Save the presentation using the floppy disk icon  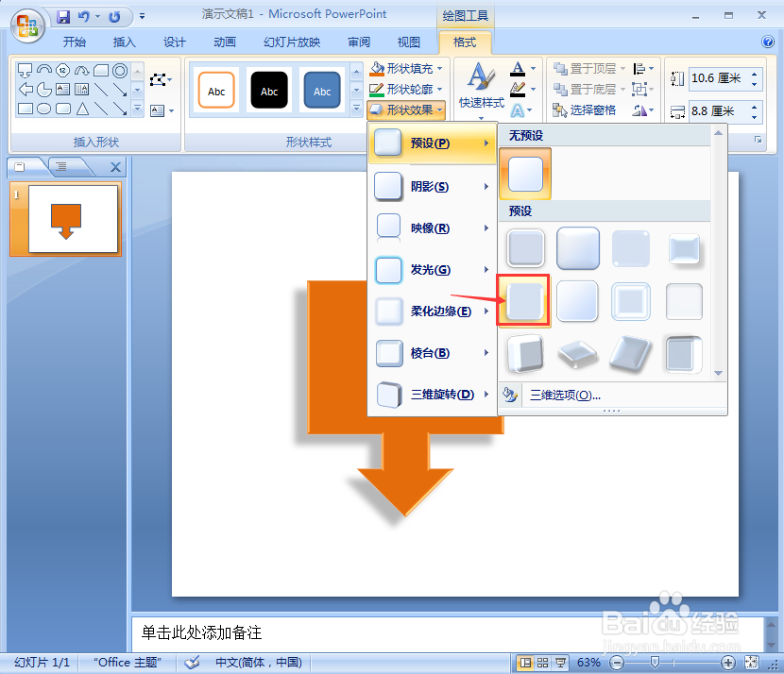[x=63, y=16]
